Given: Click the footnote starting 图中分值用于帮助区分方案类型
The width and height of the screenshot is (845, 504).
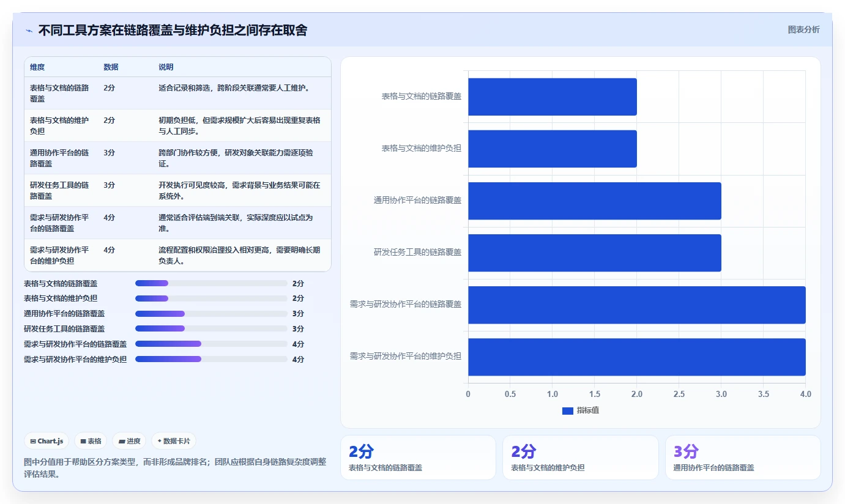Looking at the screenshot, I should [175, 468].
